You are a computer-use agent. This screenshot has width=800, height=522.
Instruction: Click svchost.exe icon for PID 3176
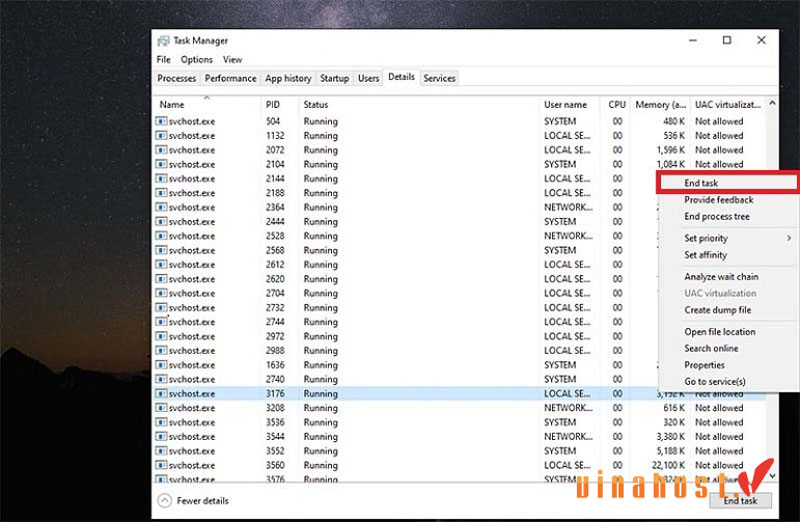(x=161, y=393)
